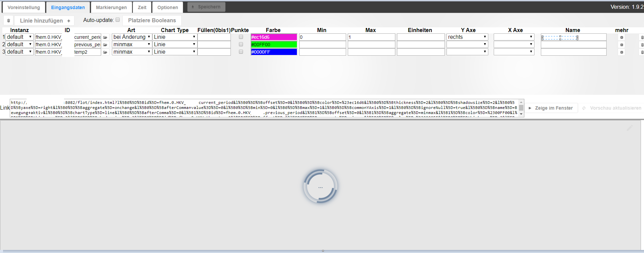Click the Min field containing 0
This screenshot has height=253, width=644.
point(323,37)
